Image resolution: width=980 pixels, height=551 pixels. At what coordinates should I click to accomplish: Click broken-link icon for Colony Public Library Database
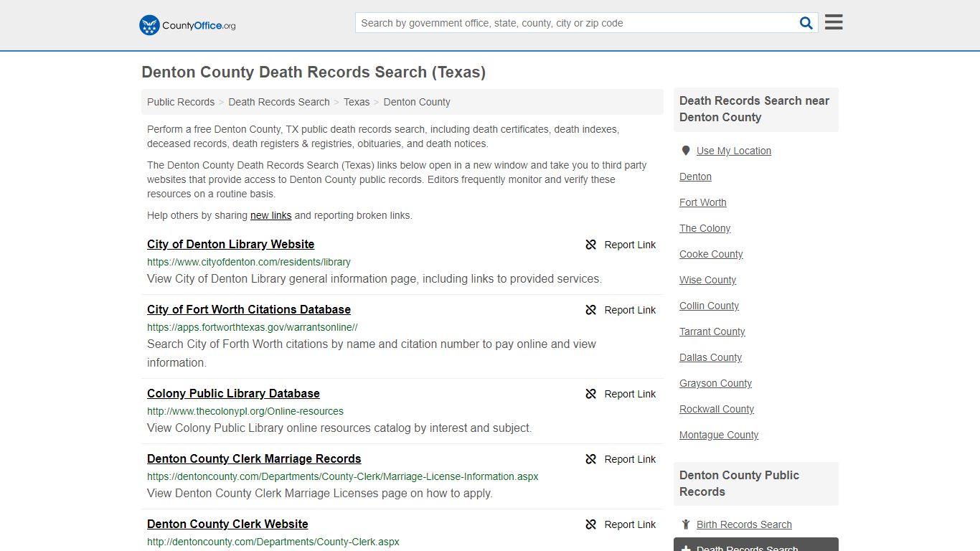click(591, 394)
